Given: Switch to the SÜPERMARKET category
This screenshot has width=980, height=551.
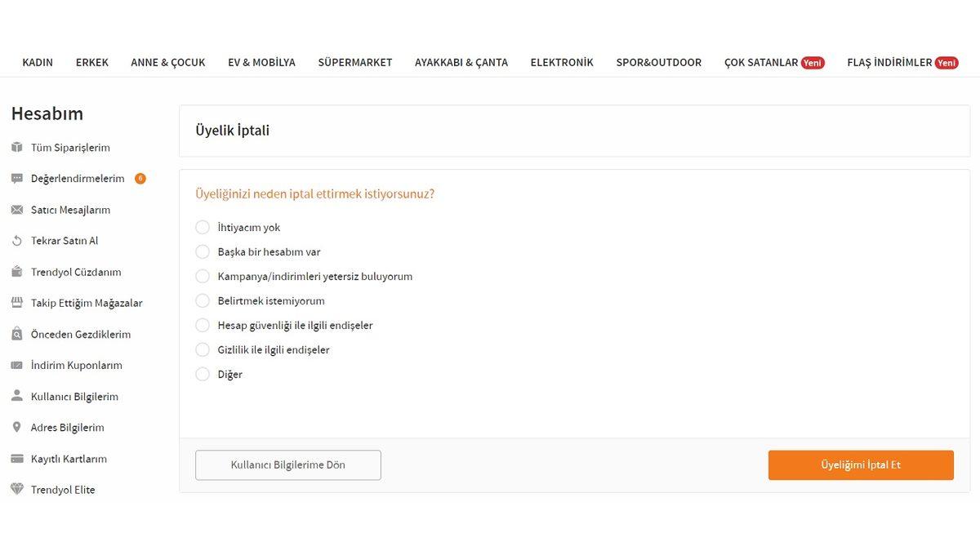Looking at the screenshot, I should click(355, 61).
